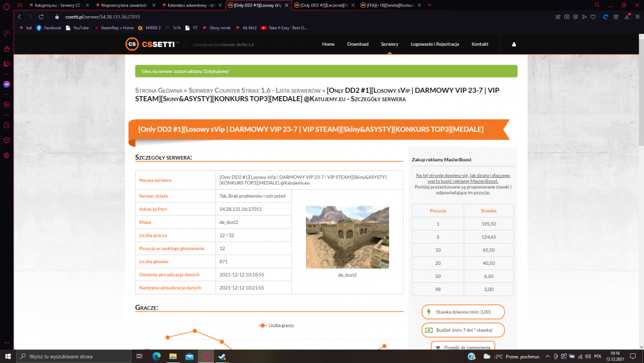Open the My Flow send arrow icon

pos(585,17)
